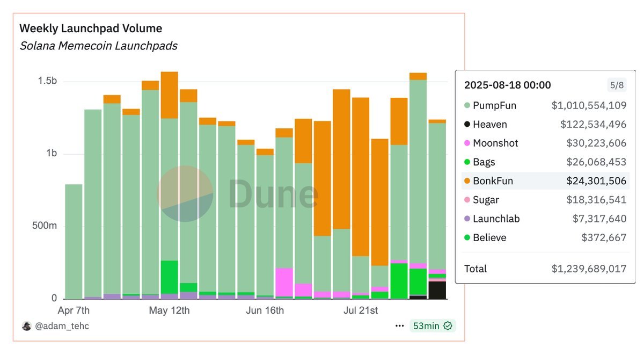Click the 1b y-axis label
The width and height of the screenshot is (644, 354).
pos(52,154)
